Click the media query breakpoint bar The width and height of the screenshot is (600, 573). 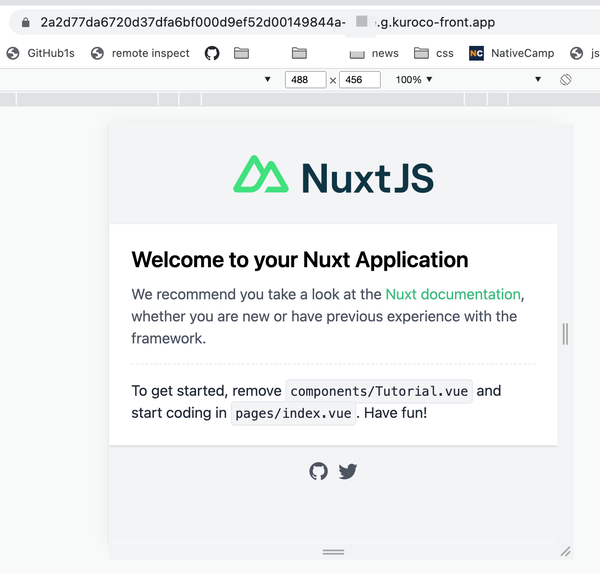click(x=300, y=99)
